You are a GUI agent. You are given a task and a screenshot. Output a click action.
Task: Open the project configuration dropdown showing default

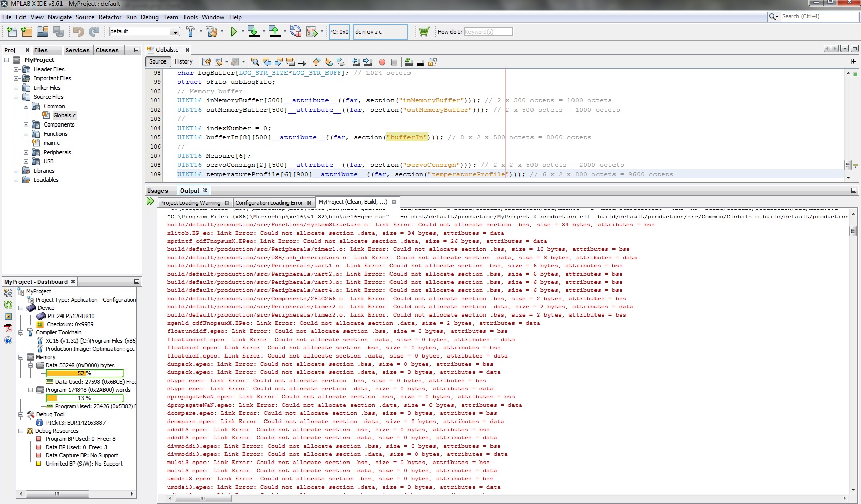[144, 32]
